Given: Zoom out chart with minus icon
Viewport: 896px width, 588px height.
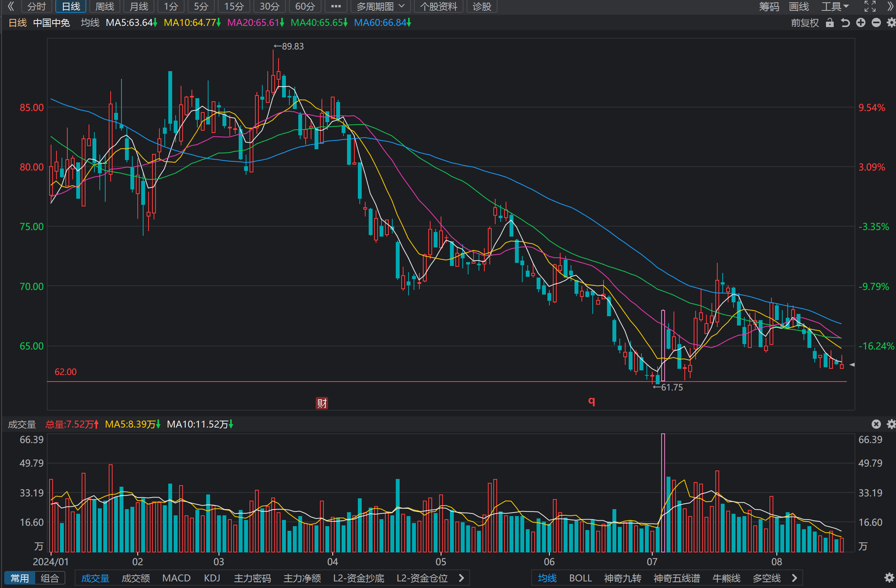Looking at the screenshot, I should 876,23.
